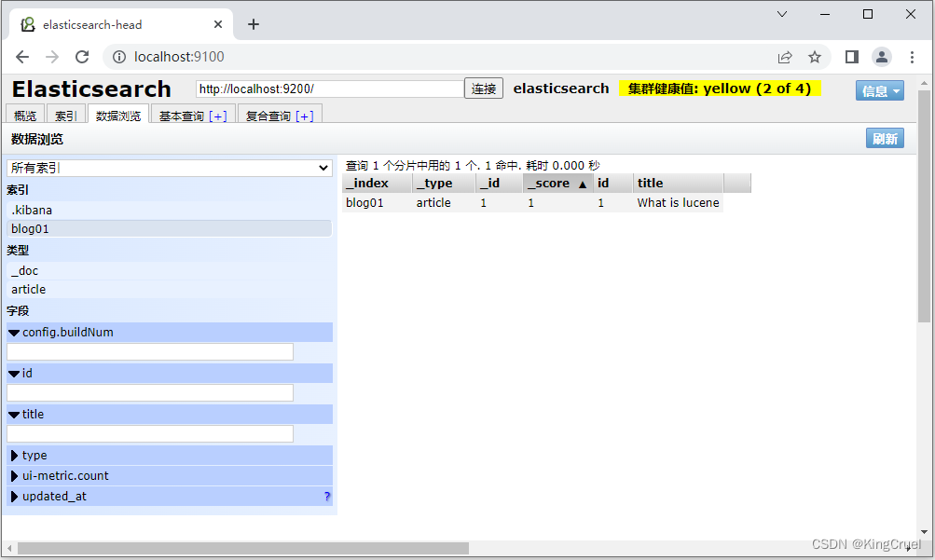This screenshot has height=560, width=935.
Task: Select the .kibana index
Action: point(170,210)
